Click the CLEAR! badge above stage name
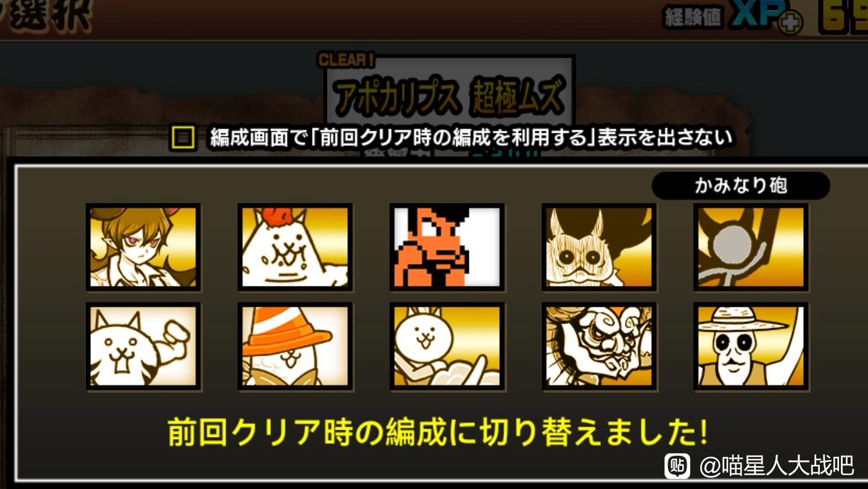 [346, 60]
